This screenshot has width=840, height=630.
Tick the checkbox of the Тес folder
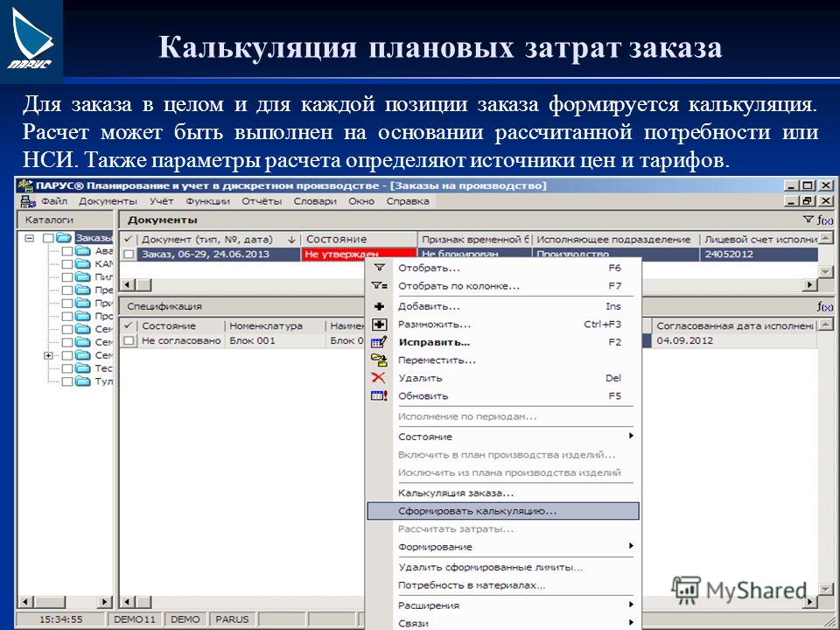click(x=67, y=368)
